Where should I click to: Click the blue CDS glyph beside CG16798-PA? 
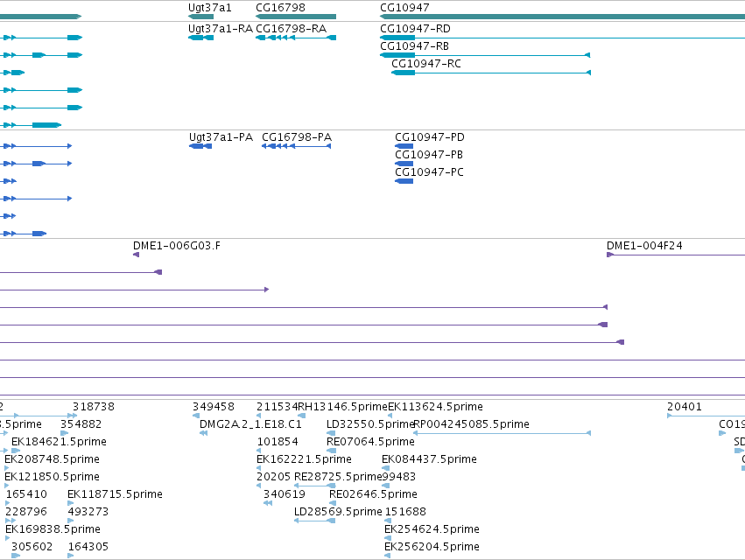point(296,146)
